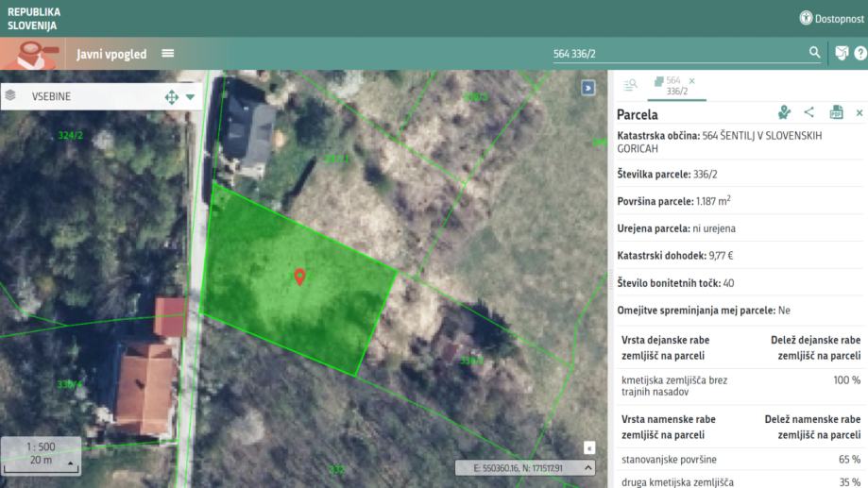
Task: Expand the VSEBINE dropdown arrow
Action: pos(191,97)
